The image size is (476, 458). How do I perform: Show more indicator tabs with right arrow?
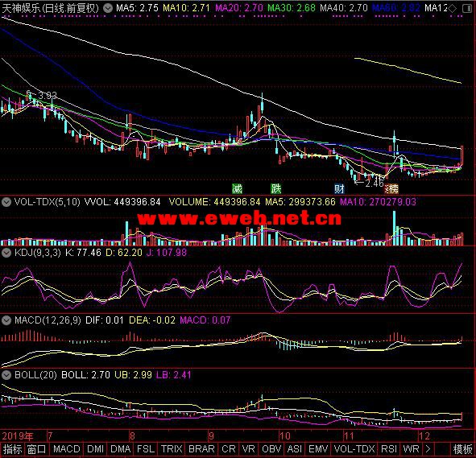tap(428, 449)
